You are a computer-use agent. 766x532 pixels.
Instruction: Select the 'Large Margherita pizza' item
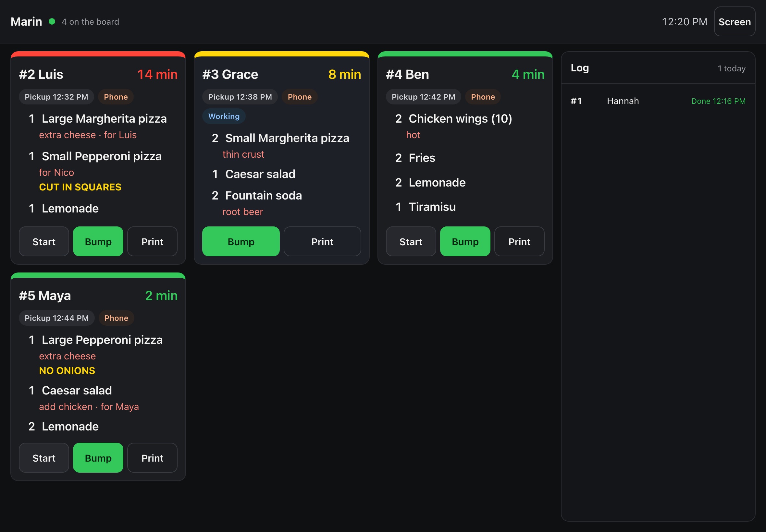104,119
